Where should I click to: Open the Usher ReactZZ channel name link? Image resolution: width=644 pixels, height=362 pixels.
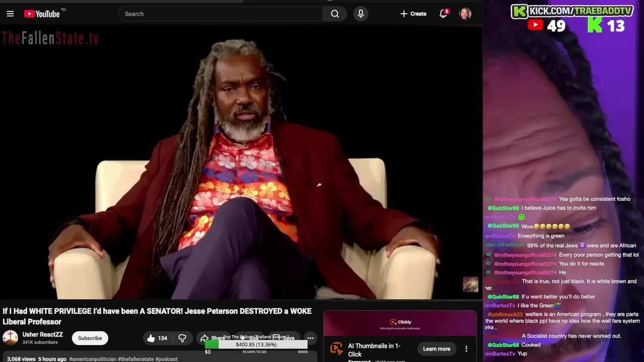click(x=42, y=334)
